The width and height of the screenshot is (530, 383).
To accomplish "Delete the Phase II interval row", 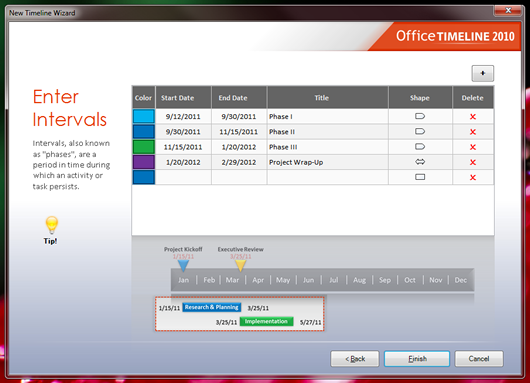I will 473,132.
